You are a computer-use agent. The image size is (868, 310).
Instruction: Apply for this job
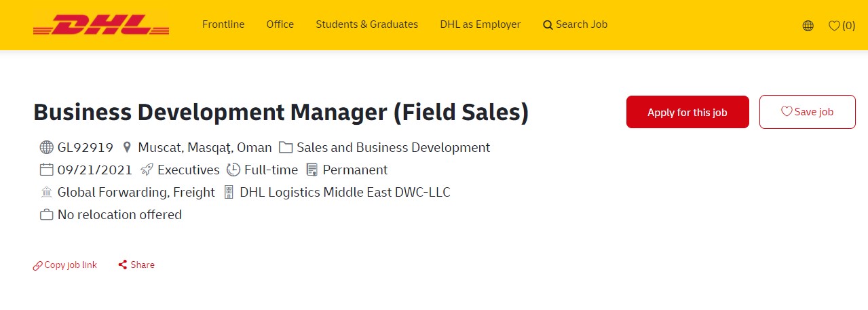pos(687,112)
